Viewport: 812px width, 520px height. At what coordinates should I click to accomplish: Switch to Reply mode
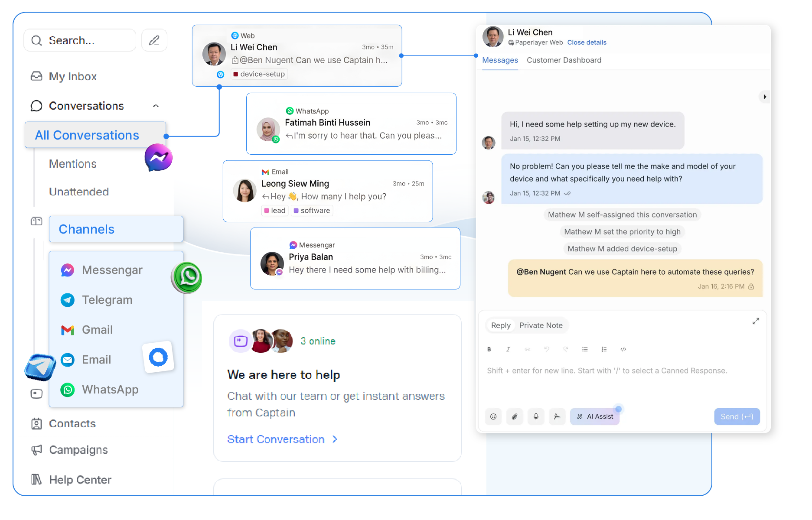500,325
